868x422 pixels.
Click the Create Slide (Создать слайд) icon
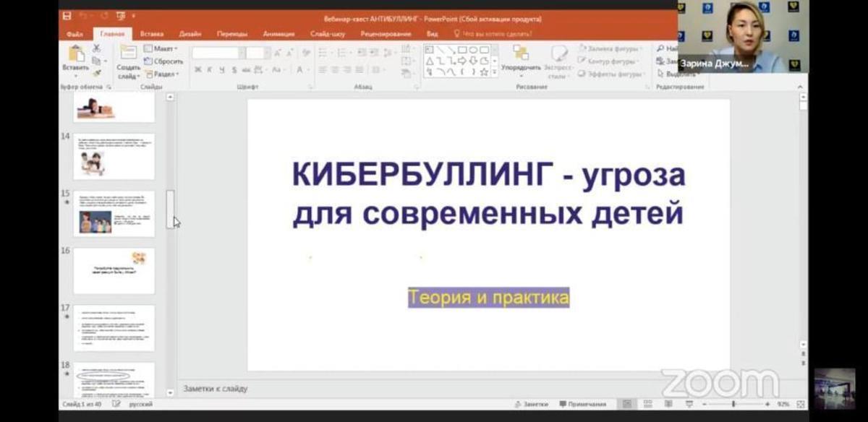pos(129,61)
